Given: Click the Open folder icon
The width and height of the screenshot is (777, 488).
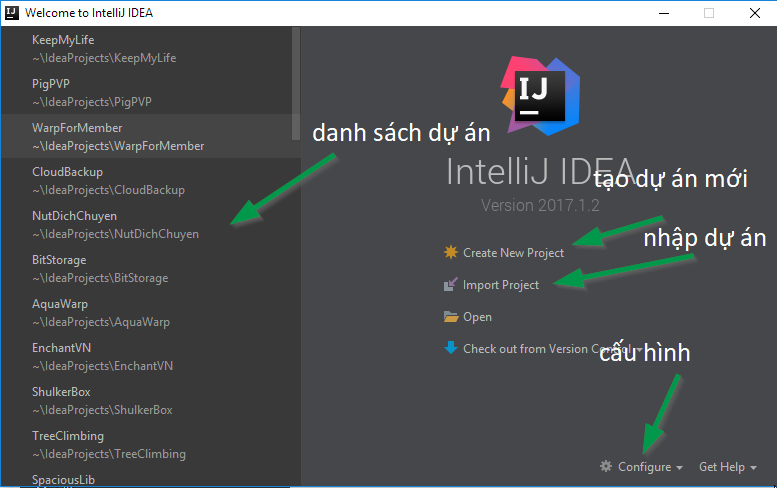Looking at the screenshot, I should click(x=450, y=317).
